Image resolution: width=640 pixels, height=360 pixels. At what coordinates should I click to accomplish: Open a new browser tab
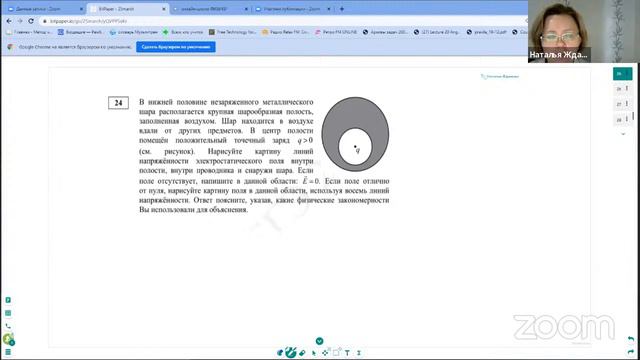pyautogui.click(x=342, y=9)
